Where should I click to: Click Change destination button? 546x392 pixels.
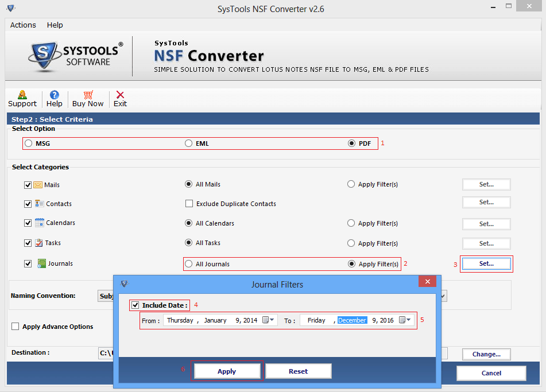click(486, 354)
